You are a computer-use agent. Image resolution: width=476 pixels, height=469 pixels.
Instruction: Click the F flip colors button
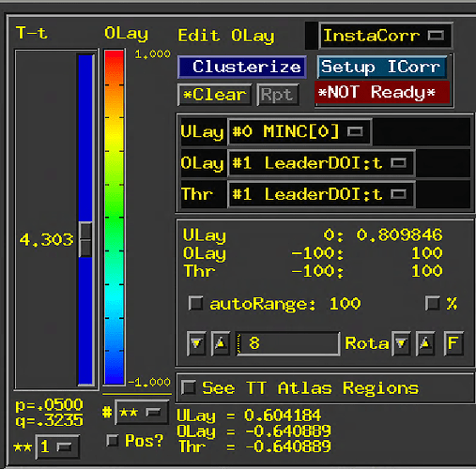click(453, 343)
